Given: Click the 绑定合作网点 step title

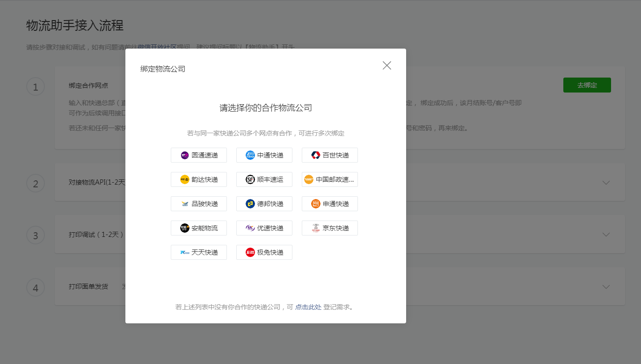Looking at the screenshot, I should click(88, 86).
